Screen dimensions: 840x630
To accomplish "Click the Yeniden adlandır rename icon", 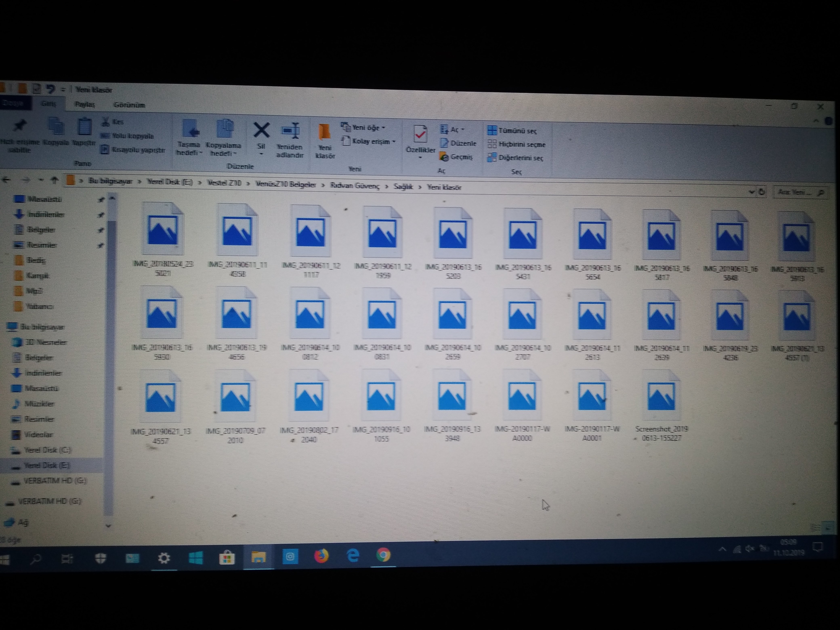I will pyautogui.click(x=291, y=131).
